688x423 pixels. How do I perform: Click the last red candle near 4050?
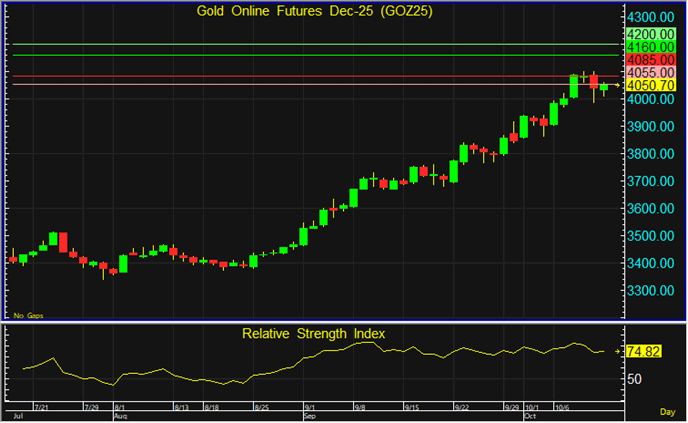tap(593, 81)
